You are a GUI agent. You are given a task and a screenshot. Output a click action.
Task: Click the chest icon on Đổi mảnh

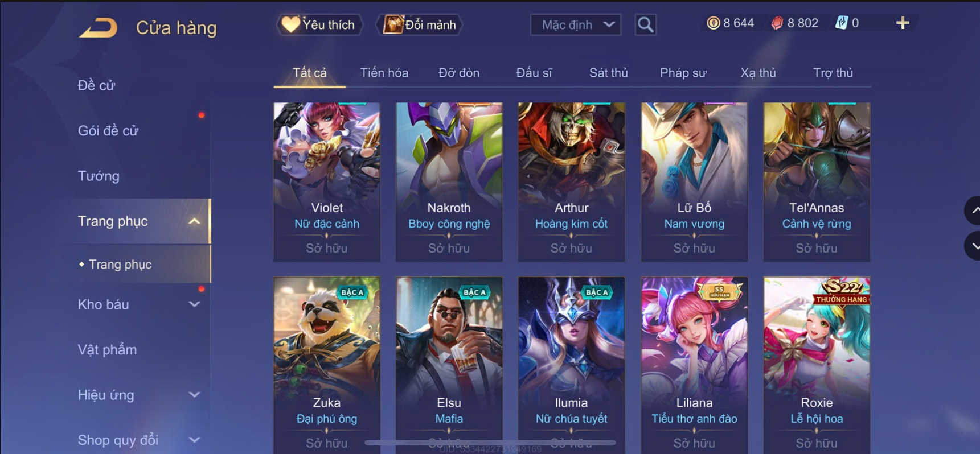point(393,24)
